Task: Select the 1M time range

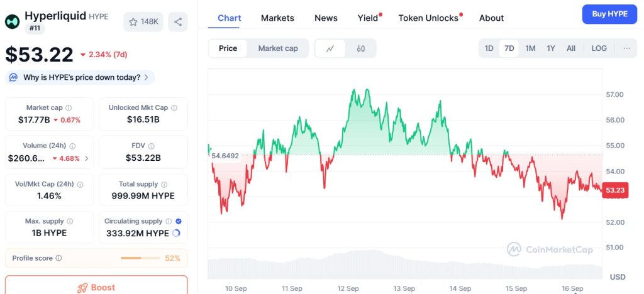Action: 530,48
